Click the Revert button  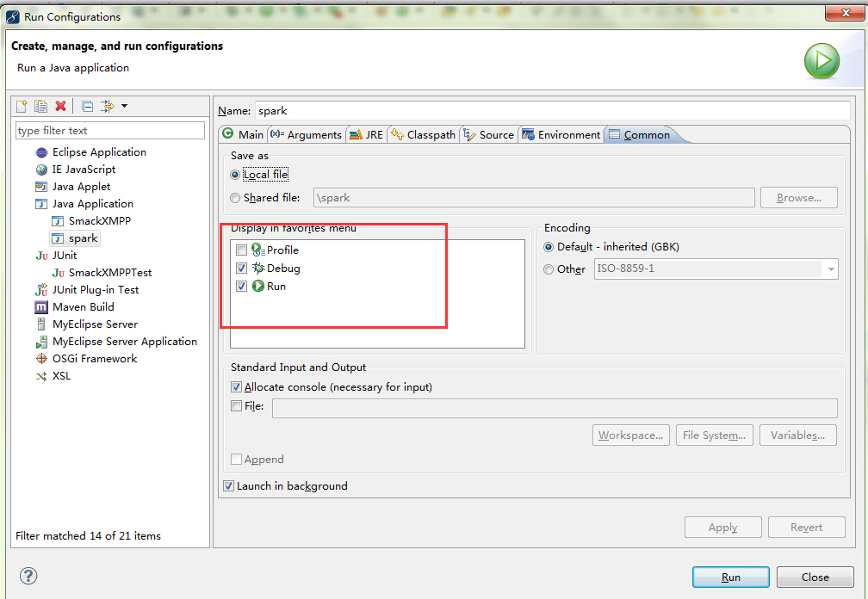[x=807, y=528]
